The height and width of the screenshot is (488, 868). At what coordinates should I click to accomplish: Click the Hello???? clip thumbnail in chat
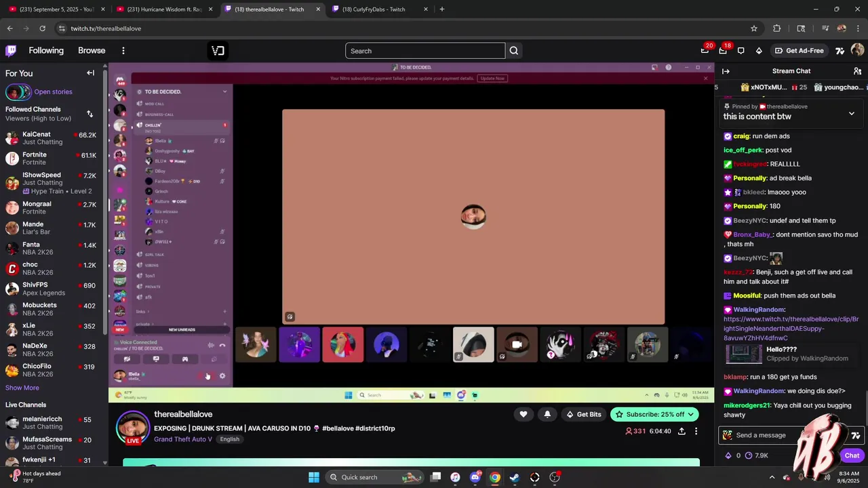(744, 354)
